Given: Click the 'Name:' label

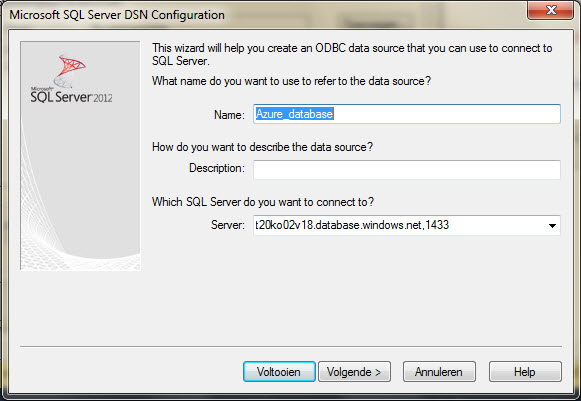Looking at the screenshot, I should (229, 115).
